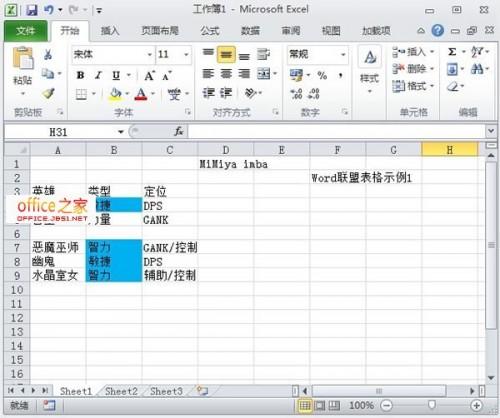Align text right
This screenshot has width=500, height=418.
(x=244, y=74)
